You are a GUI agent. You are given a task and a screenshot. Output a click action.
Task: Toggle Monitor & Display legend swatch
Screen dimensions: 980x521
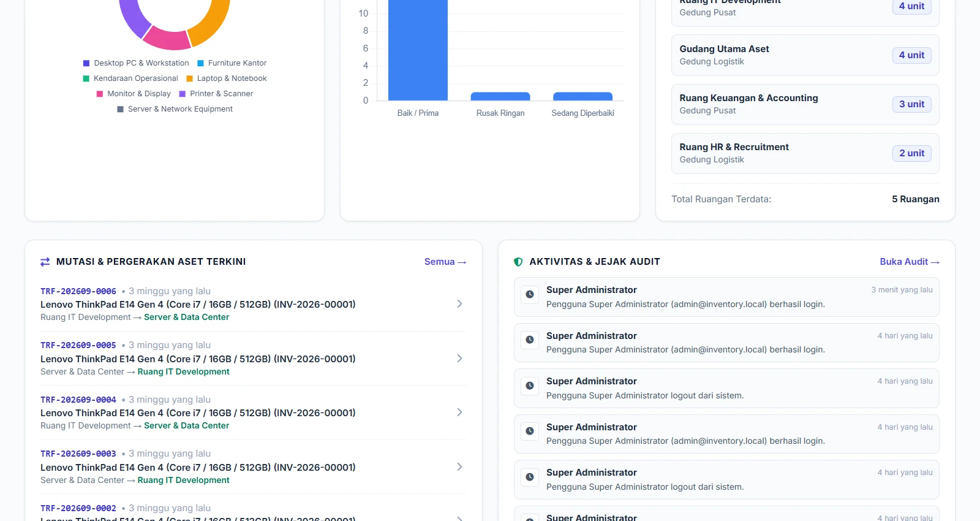tap(100, 94)
